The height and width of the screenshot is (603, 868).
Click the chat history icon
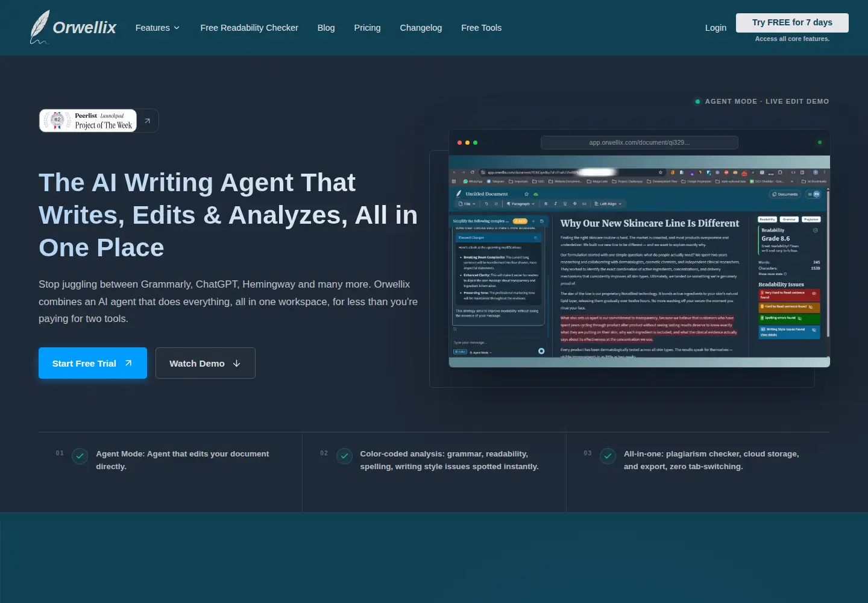coord(542,221)
